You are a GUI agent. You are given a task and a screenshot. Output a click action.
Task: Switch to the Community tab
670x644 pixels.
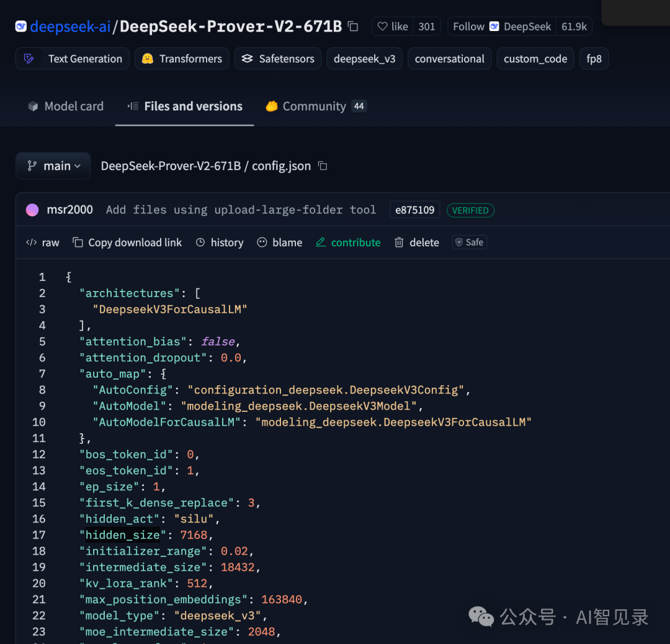(x=316, y=106)
